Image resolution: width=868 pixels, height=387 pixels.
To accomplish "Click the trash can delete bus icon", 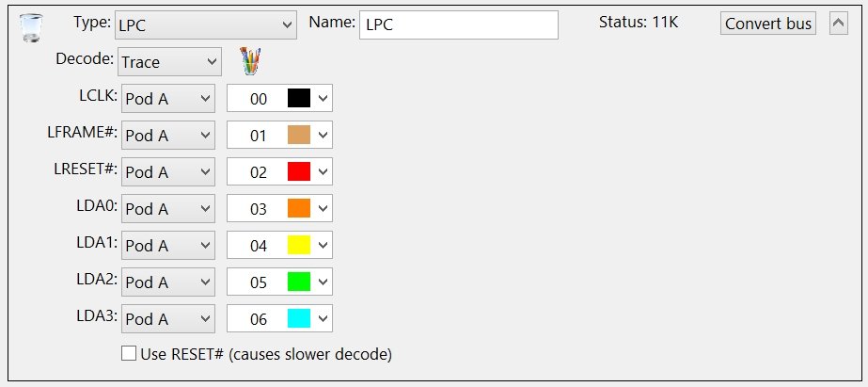I will [30, 28].
